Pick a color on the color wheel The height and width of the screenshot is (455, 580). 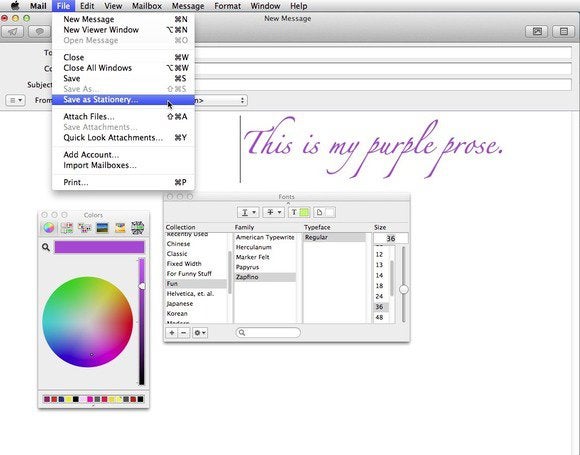pyautogui.click(x=88, y=322)
